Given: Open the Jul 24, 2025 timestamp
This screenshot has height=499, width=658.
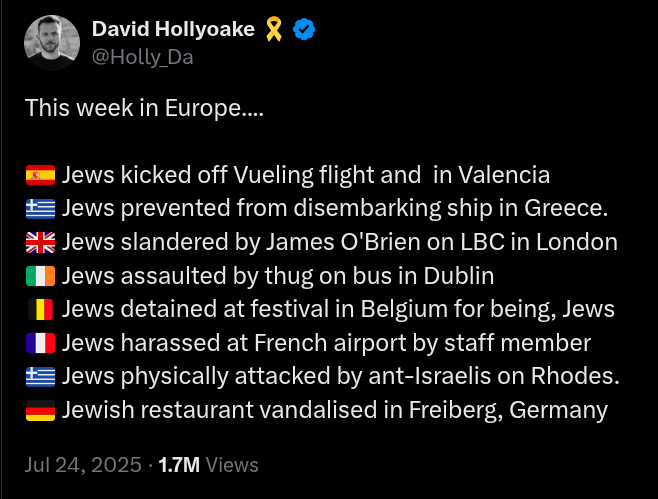Looking at the screenshot, I should [x=82, y=464].
